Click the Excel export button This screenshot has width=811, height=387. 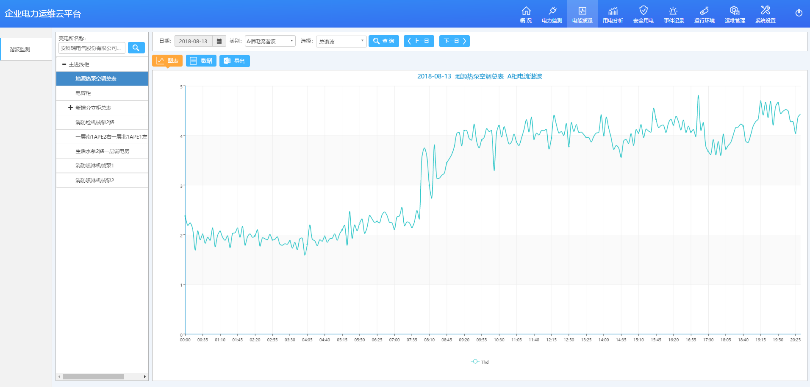point(235,61)
